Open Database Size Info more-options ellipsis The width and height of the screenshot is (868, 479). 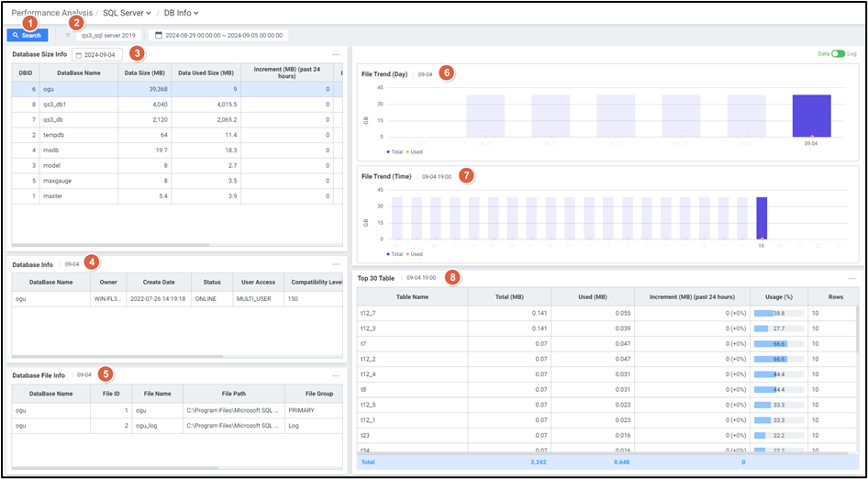336,55
